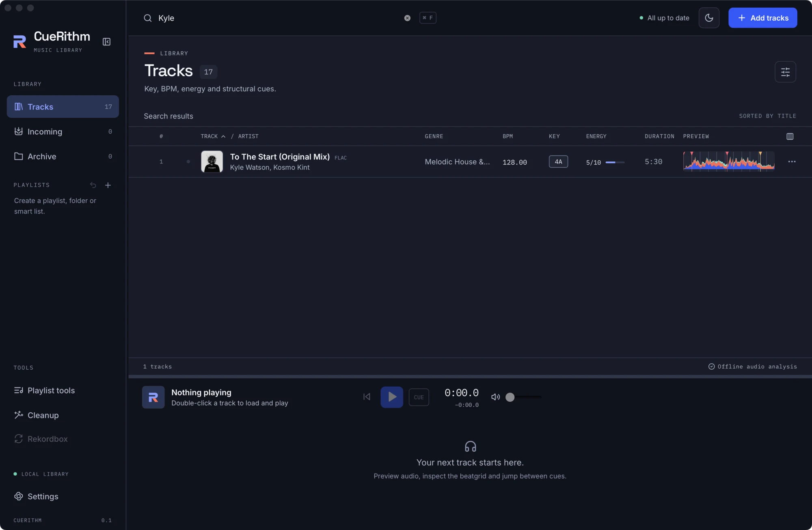
Task: Sort by the Track column header
Action: 213,136
